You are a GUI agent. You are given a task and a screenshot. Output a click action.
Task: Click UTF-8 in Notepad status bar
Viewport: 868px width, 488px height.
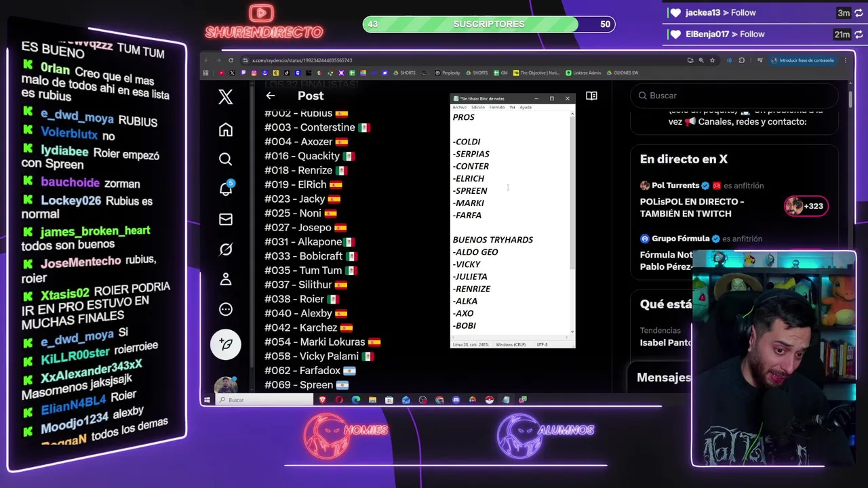[542, 345]
